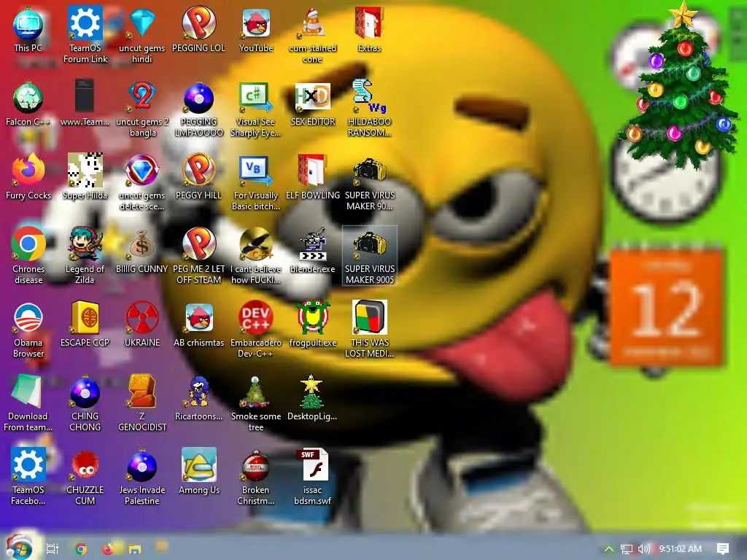This screenshot has width=747, height=560.
Task: Launch the PEGGY HILL shortcut
Action: point(198,176)
